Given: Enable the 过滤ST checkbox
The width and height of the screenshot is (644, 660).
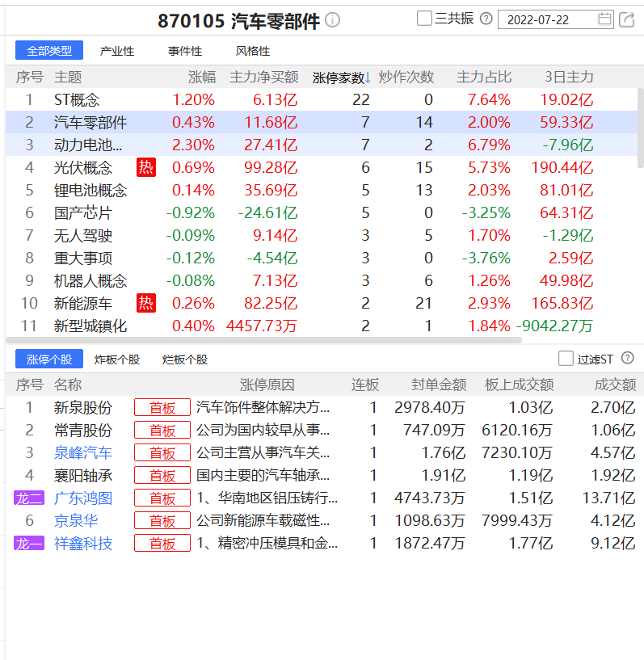Looking at the screenshot, I should [566, 359].
